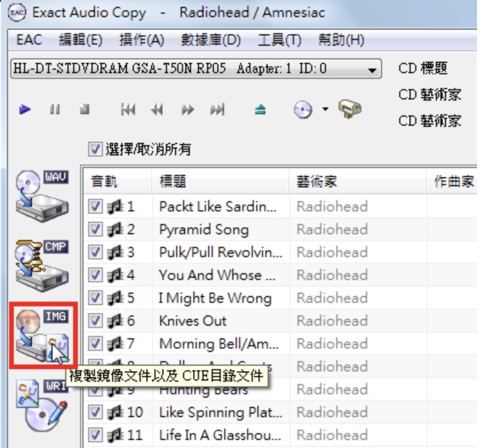The width and height of the screenshot is (485, 448).
Task: Select the 'Knives Out' title
Action: click(193, 321)
